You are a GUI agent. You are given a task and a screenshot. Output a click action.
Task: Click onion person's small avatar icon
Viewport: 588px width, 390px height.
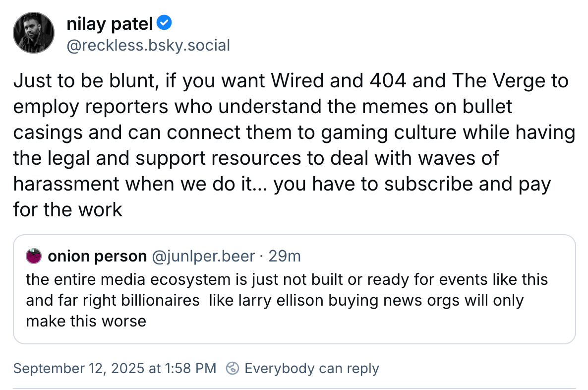point(34,256)
